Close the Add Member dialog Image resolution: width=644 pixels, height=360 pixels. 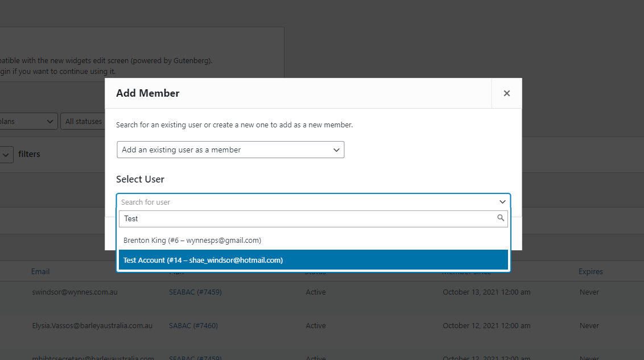(506, 93)
